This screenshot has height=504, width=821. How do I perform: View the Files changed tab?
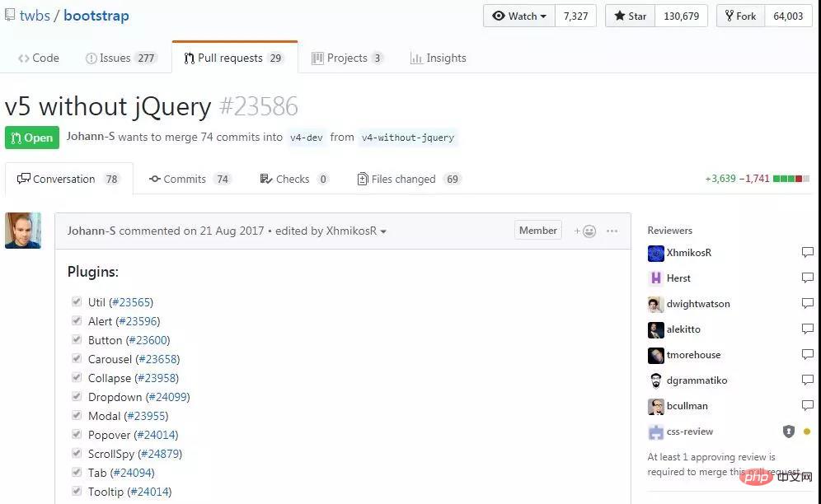[x=409, y=179]
